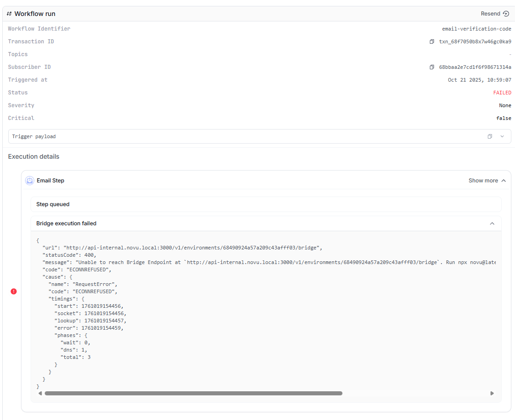Viewport: 515px width, 420px height.
Task: Click the Workflow Identifier label
Action: (x=39, y=29)
